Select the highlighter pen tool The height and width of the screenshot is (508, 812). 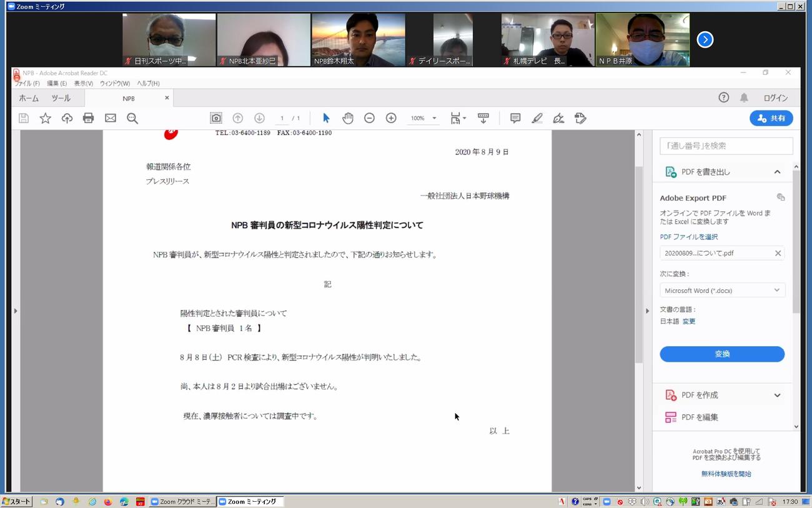(537, 118)
